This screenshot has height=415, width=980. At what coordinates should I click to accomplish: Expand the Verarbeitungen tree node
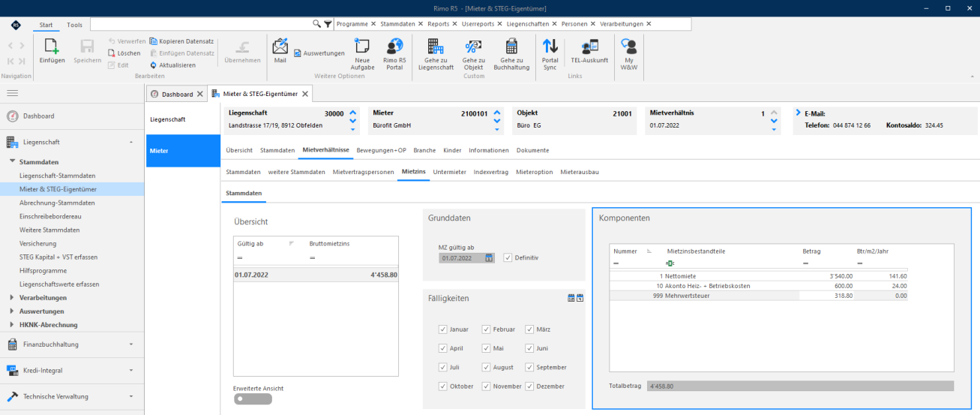coord(13,298)
